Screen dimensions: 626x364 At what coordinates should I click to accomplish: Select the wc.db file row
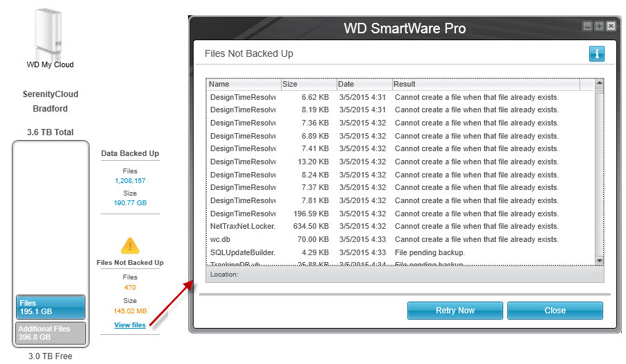(x=400, y=239)
